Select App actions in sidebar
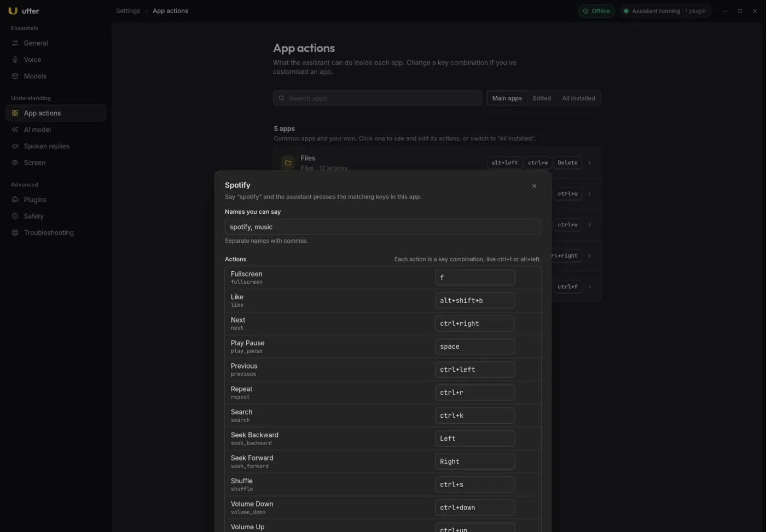The height and width of the screenshot is (532, 766). pos(56,113)
